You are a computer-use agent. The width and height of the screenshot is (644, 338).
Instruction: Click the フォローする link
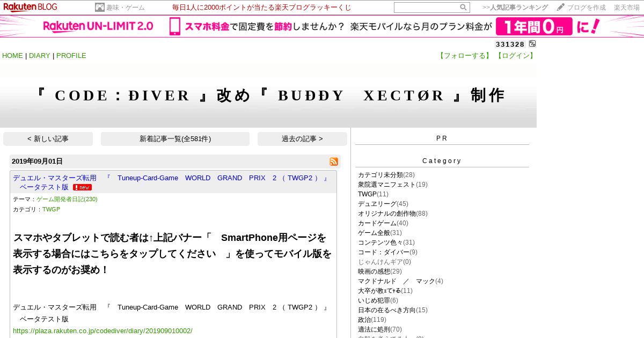[x=465, y=56]
